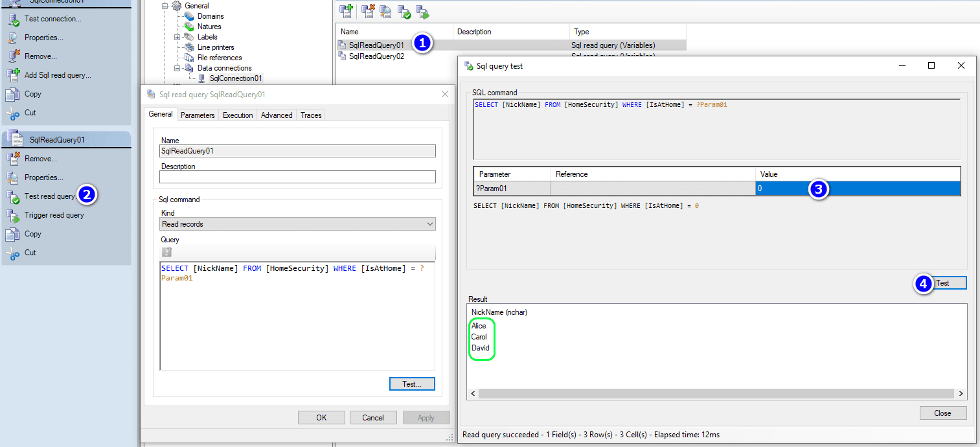Click the Result horizontal scrollbar
The image size is (980, 447).
[716, 394]
